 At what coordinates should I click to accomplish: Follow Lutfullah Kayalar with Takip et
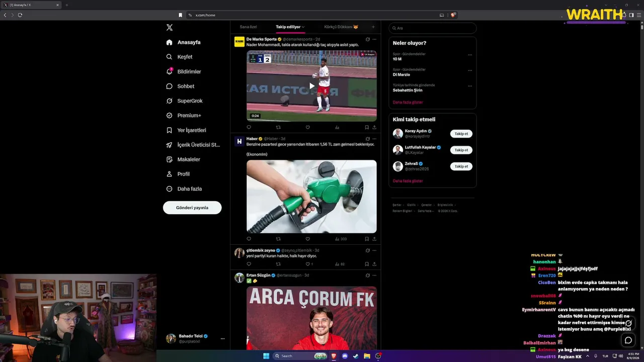461,150
